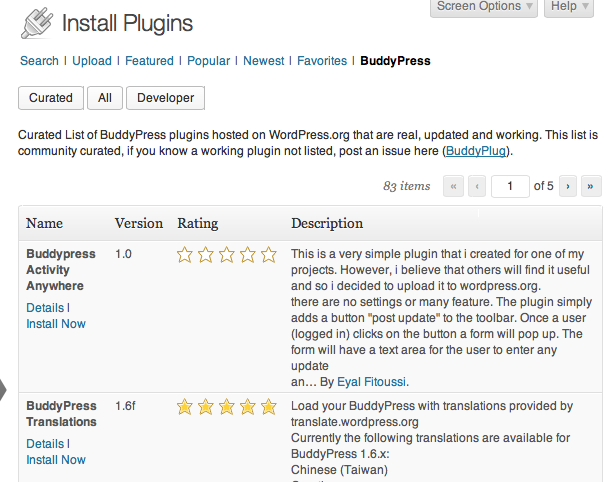
Task: Click the first page double arrow
Action: (454, 186)
